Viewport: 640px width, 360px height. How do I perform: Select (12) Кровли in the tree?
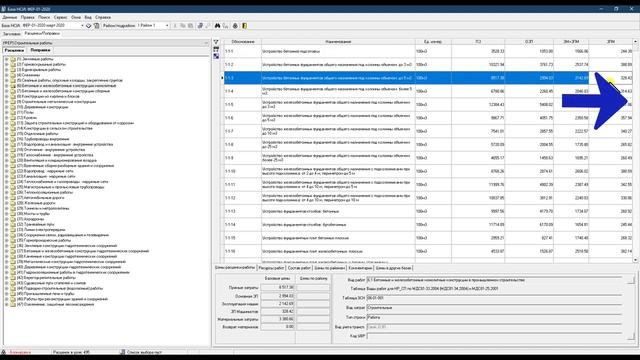point(27,118)
